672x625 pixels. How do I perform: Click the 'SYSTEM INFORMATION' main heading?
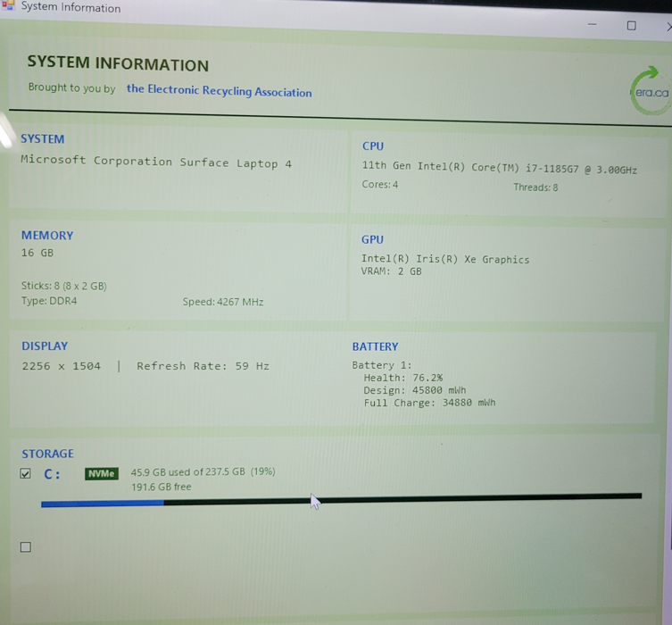point(118,63)
